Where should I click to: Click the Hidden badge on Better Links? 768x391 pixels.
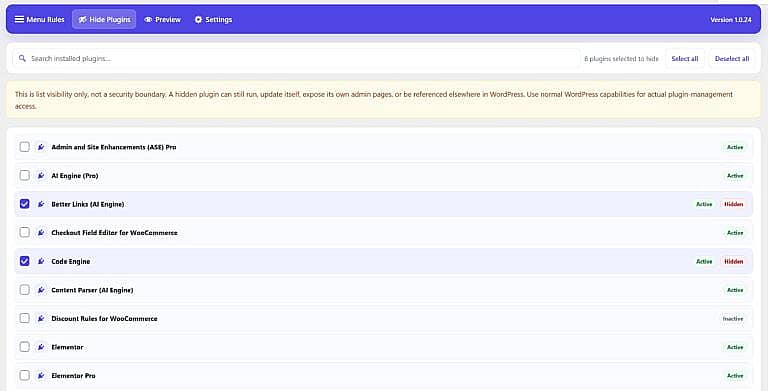tap(734, 204)
